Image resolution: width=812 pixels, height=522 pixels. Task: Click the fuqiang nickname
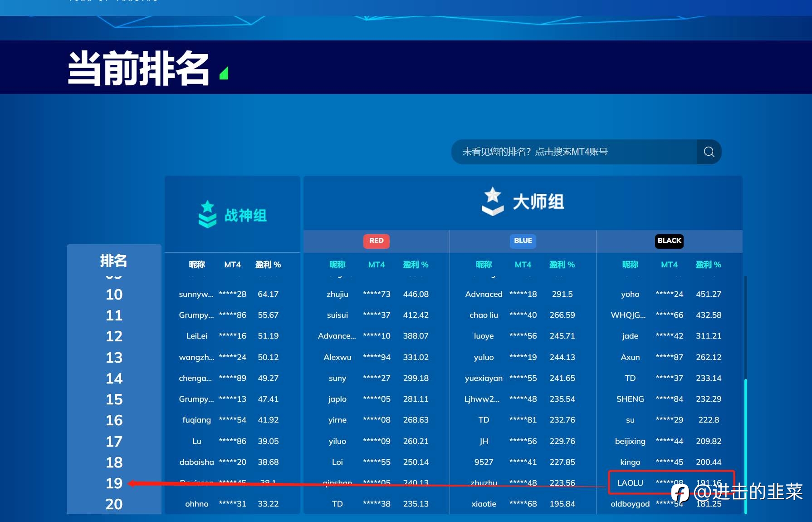pyautogui.click(x=196, y=420)
